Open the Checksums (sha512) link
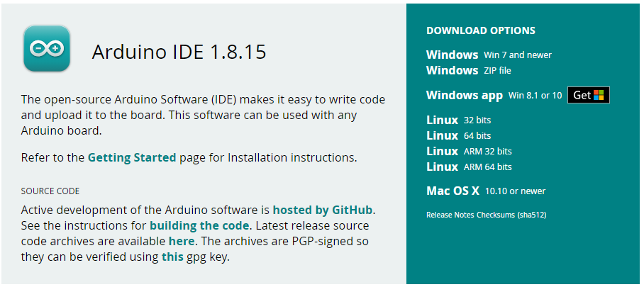The image size is (644, 287). pos(511,215)
